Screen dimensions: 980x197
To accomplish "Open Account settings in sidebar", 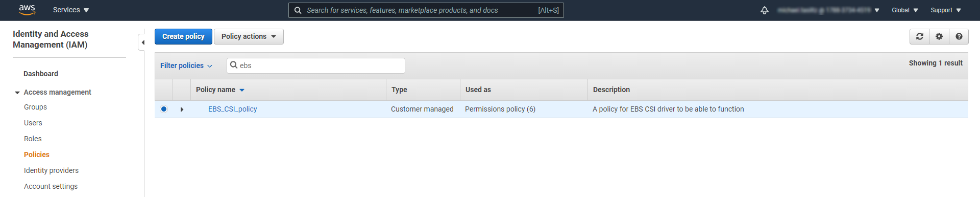I will click(51, 186).
